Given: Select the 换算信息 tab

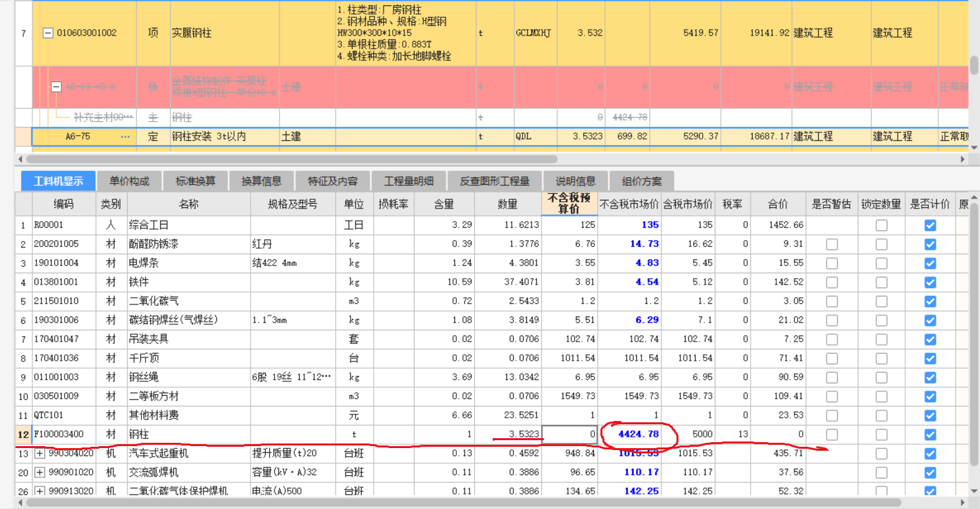Looking at the screenshot, I should point(261,181).
